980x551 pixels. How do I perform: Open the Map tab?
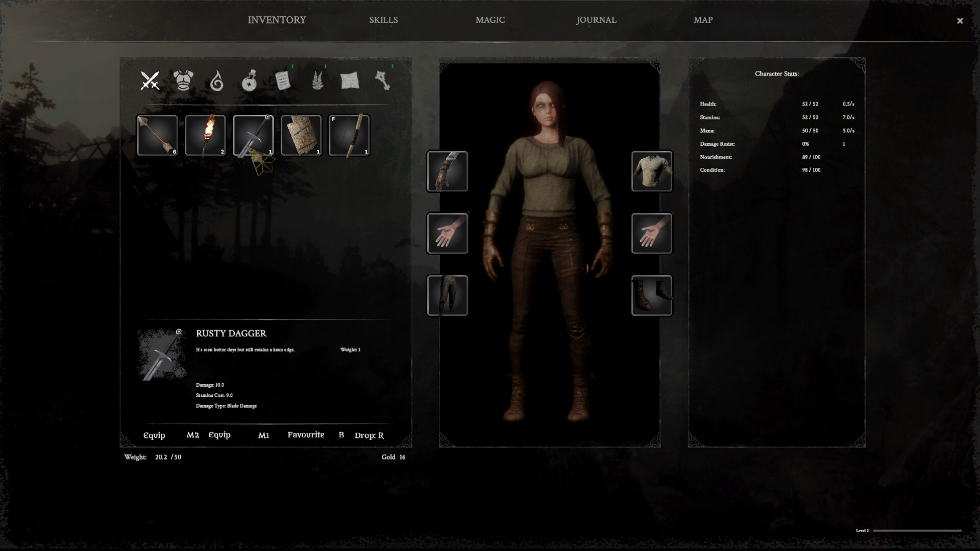pyautogui.click(x=703, y=20)
